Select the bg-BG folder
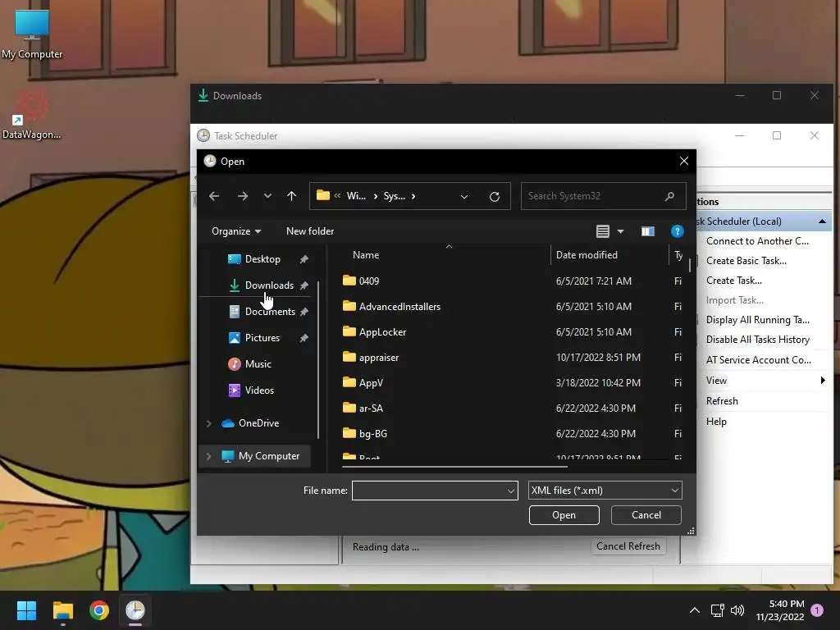The width and height of the screenshot is (840, 630). tap(373, 434)
